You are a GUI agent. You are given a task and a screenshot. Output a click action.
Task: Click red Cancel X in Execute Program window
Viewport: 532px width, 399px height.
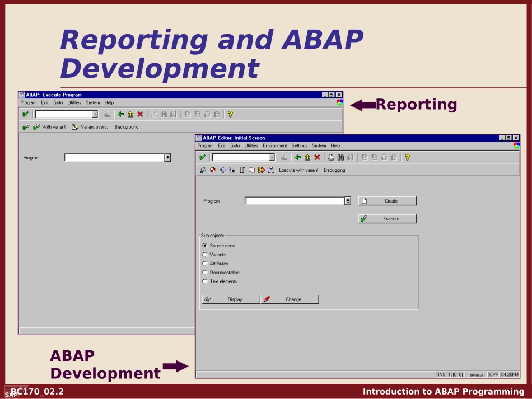(x=140, y=114)
